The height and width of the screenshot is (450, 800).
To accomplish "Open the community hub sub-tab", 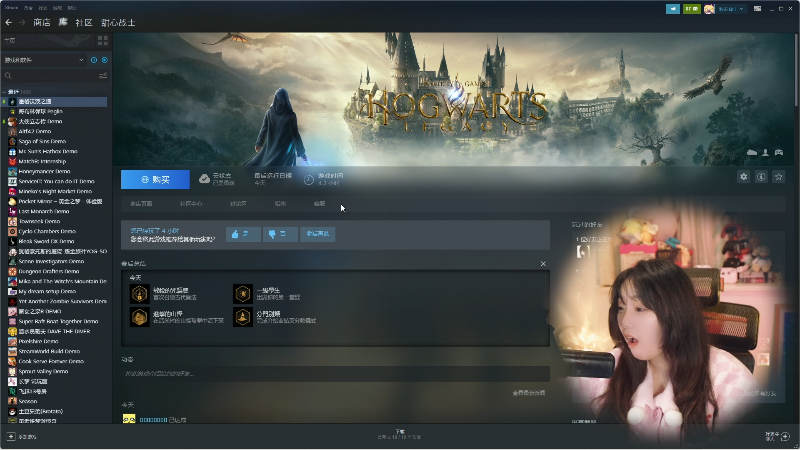I will coord(191,204).
